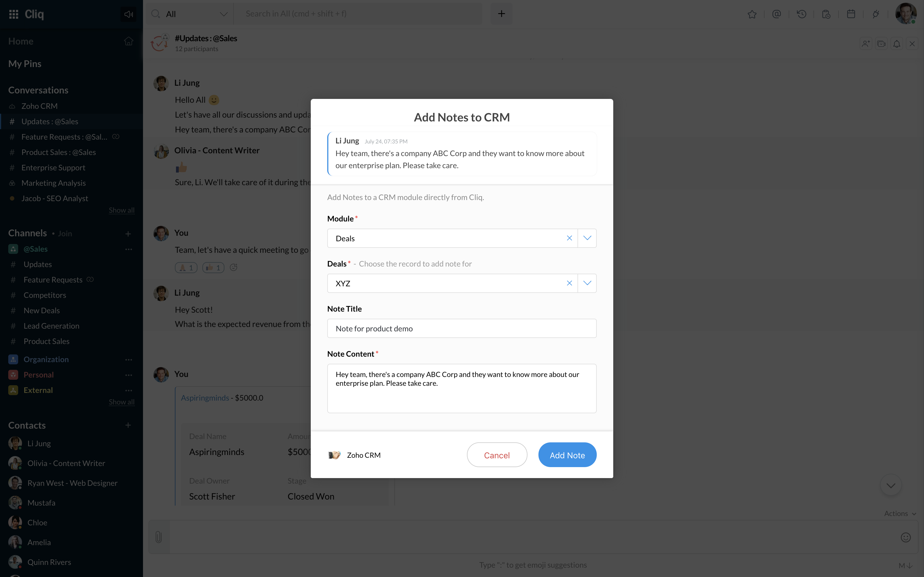Open the apps grid icon beside Cliq
This screenshot has width=924, height=577.
pos(14,14)
